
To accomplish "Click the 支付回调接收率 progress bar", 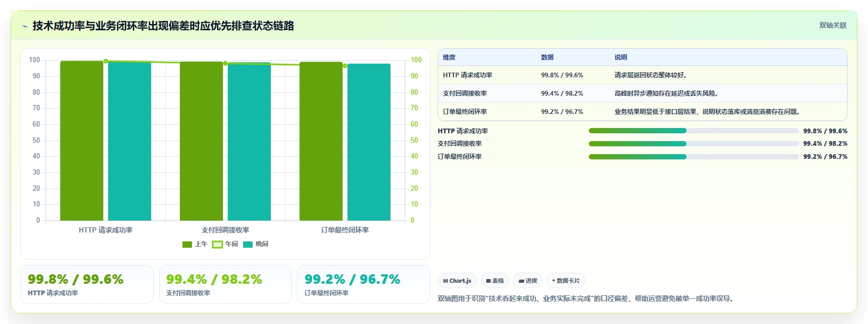I will point(693,144).
